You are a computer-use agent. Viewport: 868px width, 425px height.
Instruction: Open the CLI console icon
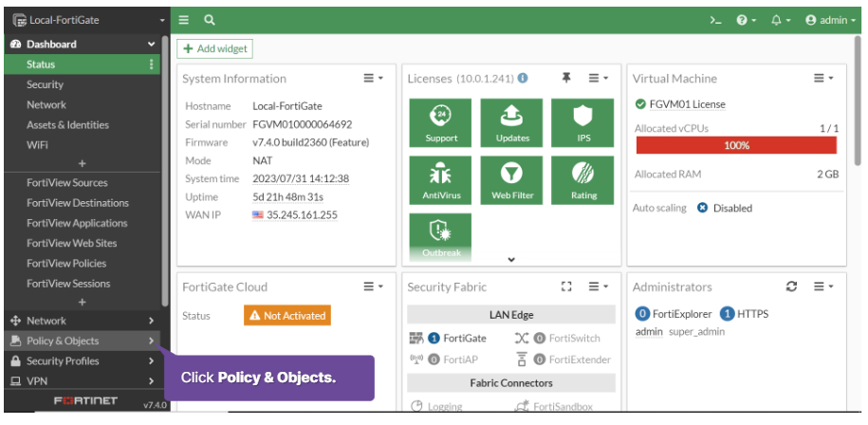716,21
